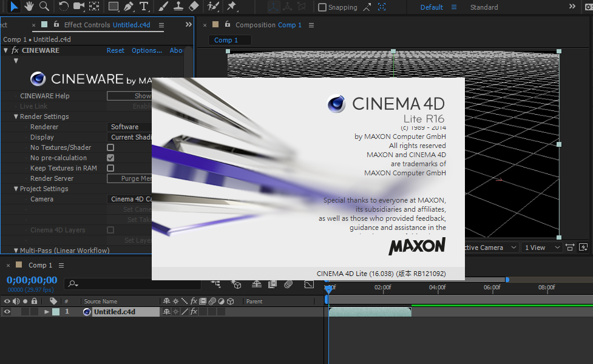Toggle Cinema 4D Layers checkbox

click(x=110, y=230)
